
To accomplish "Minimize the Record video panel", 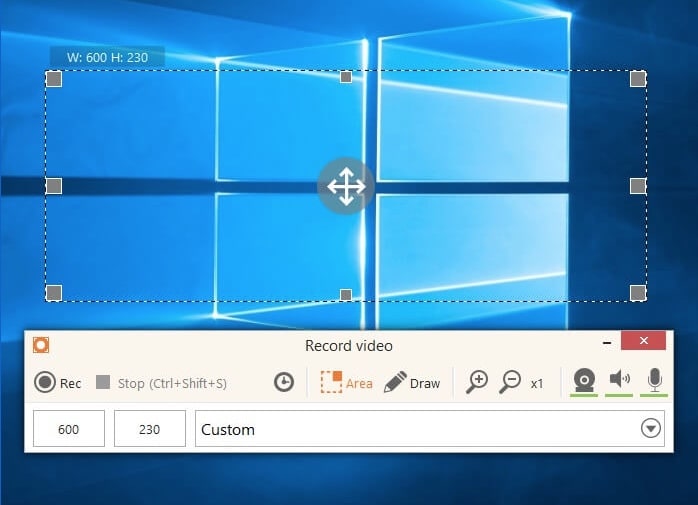I will pos(606,342).
